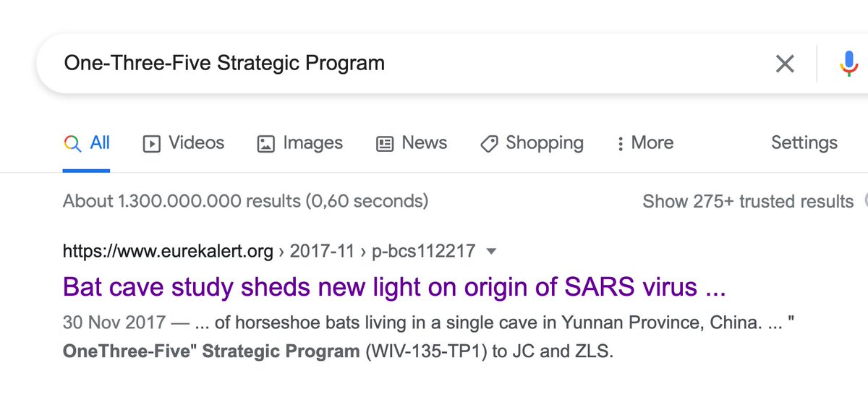
Task: Open the More search categories menu
Action: (x=652, y=143)
